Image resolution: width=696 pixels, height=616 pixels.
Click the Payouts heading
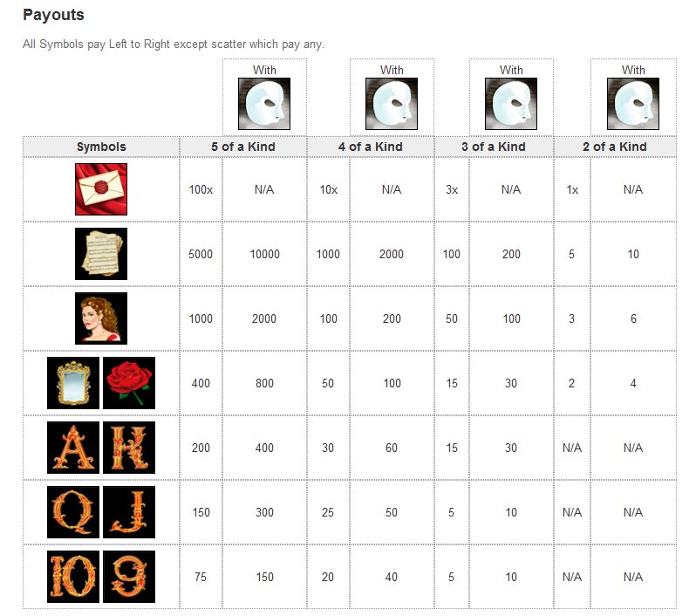tap(53, 15)
